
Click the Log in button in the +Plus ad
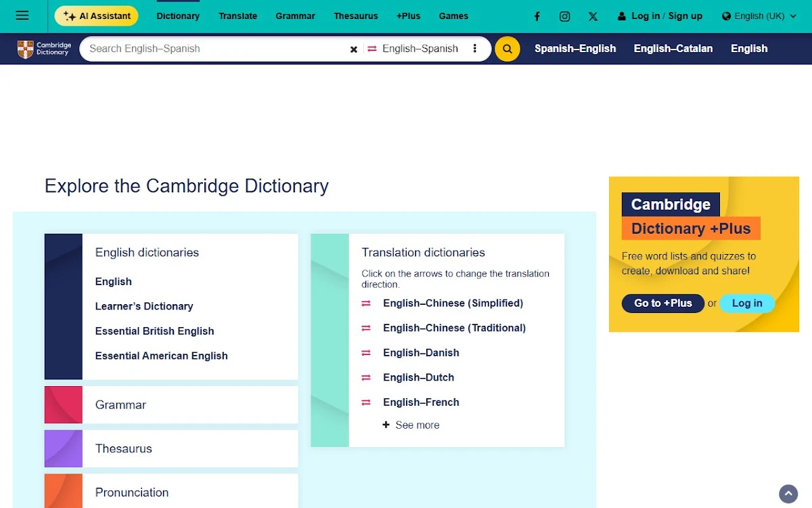tap(747, 303)
